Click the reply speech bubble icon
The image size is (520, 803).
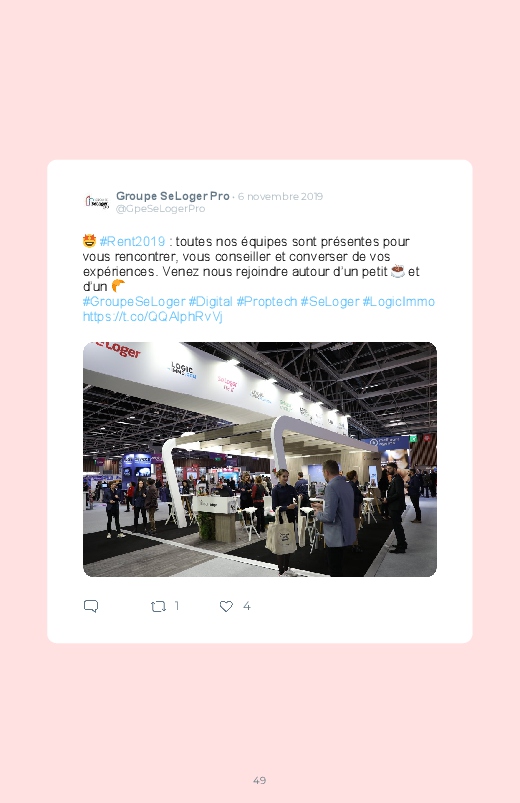pos(91,606)
